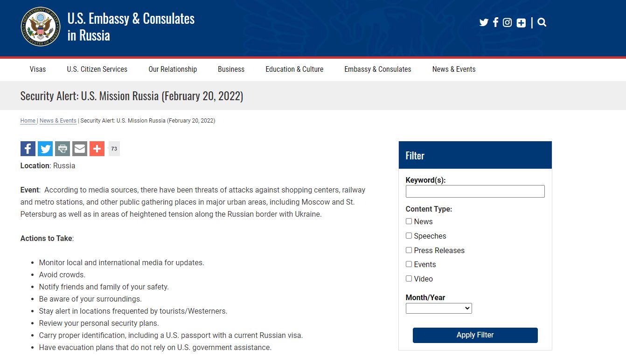Open the Instagram icon in header
Image resolution: width=626 pixels, height=364 pixels.
507,22
